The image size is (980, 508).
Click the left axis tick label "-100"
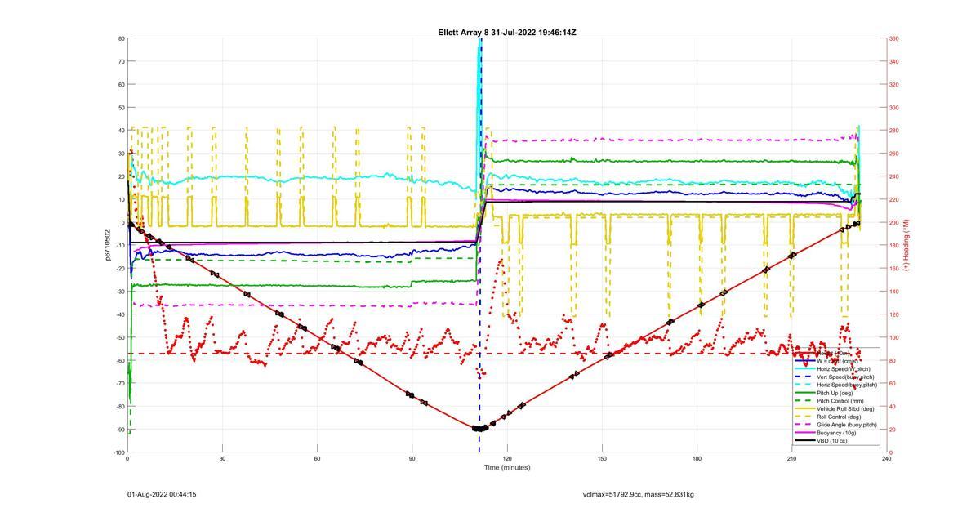[x=119, y=452]
